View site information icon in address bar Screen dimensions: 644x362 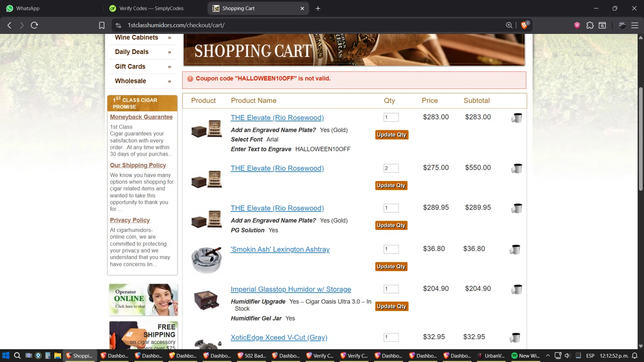click(118, 25)
